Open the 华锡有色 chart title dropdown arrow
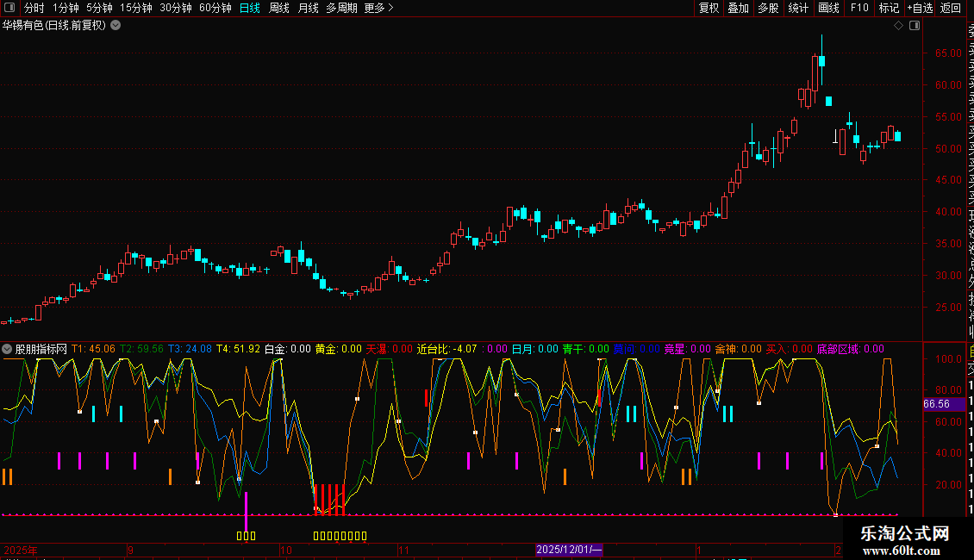Viewport: 974px width, 560px height. pyautogui.click(x=116, y=25)
